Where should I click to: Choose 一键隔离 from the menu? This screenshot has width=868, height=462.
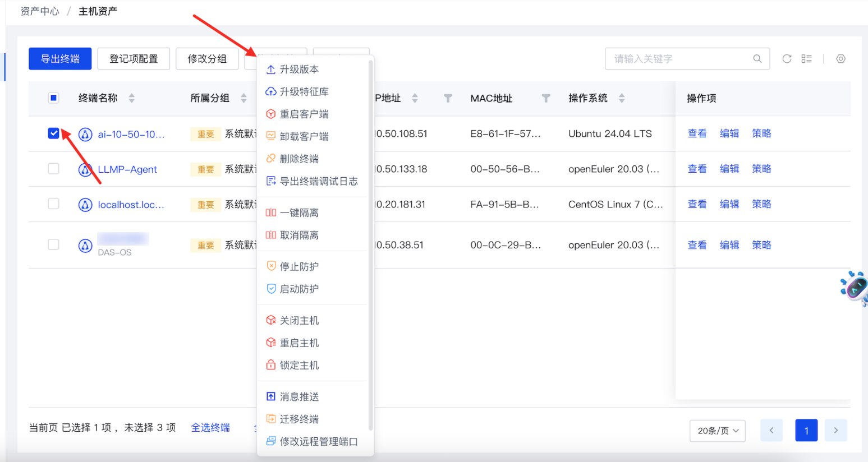(x=299, y=212)
